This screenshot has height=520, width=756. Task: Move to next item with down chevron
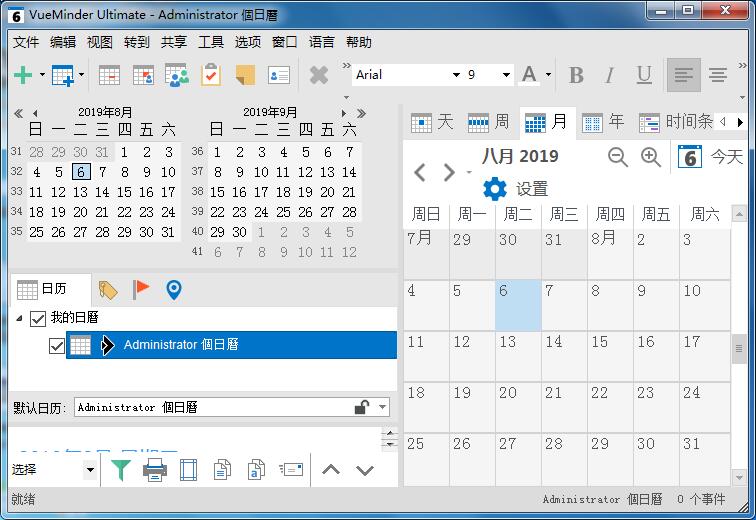pyautogui.click(x=365, y=470)
